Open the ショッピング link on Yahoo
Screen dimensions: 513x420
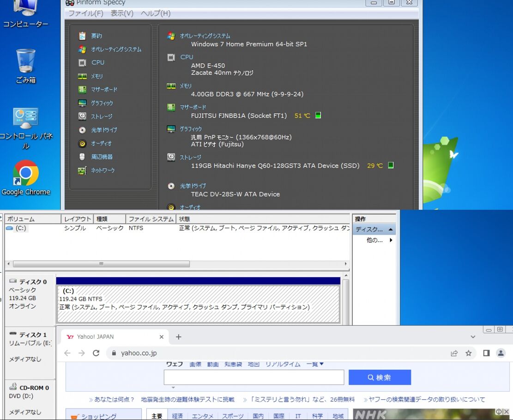pyautogui.click(x=99, y=416)
